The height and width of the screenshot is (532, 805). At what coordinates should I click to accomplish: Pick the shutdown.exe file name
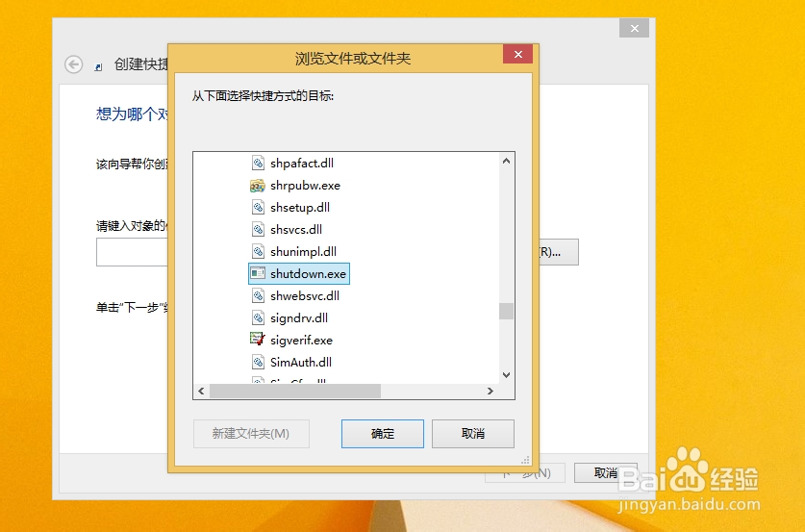308,274
